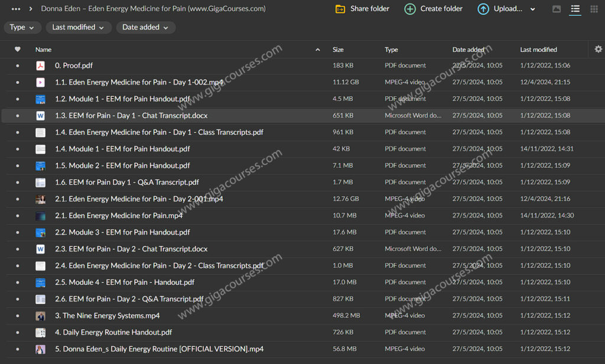Click the thumbnail for The Nine Energy Systems.mp4
Screen dimensions: 605x364
pyautogui.click(x=40, y=316)
